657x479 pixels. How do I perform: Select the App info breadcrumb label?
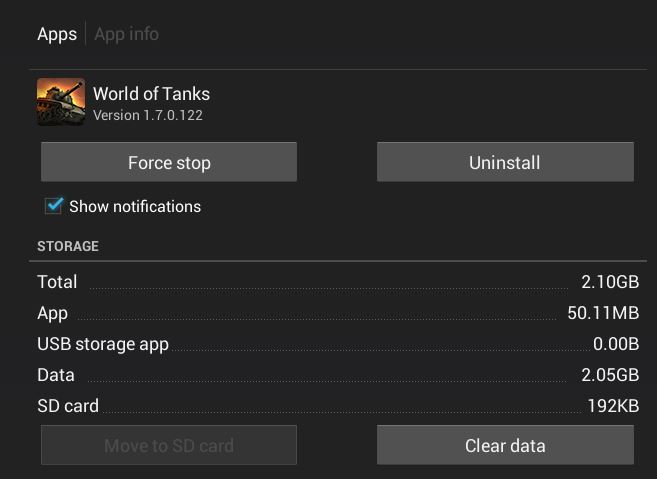coord(127,34)
